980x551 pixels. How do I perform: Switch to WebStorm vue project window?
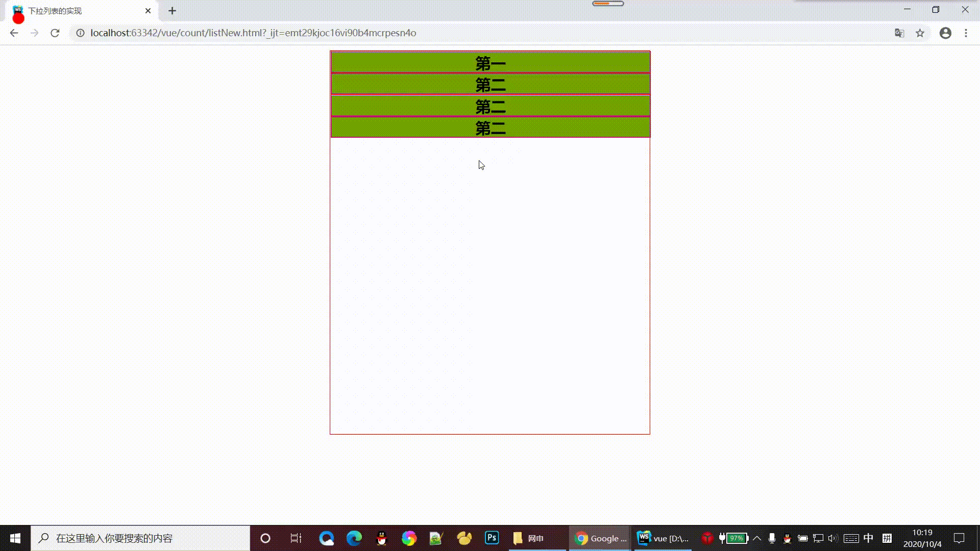(x=663, y=538)
